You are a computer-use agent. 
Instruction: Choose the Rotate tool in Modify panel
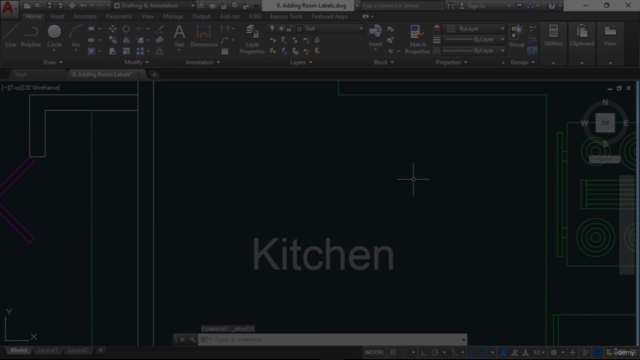pyautogui.click(x=126, y=29)
